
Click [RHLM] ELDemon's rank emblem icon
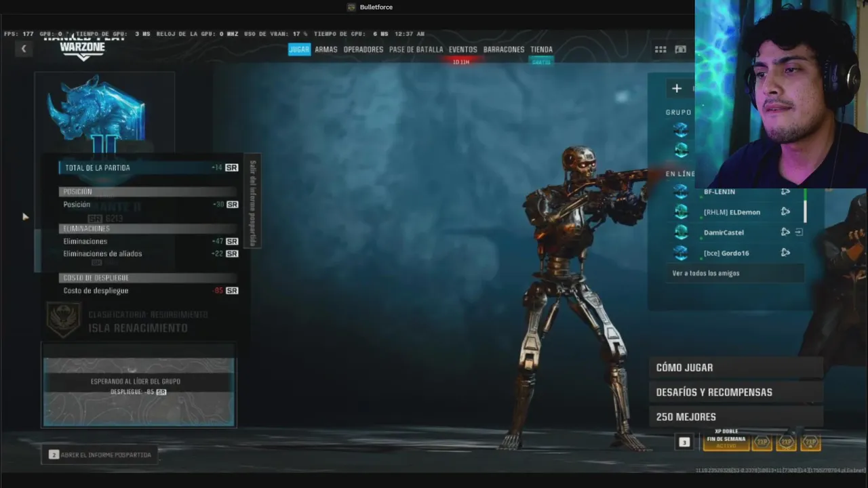coord(681,212)
